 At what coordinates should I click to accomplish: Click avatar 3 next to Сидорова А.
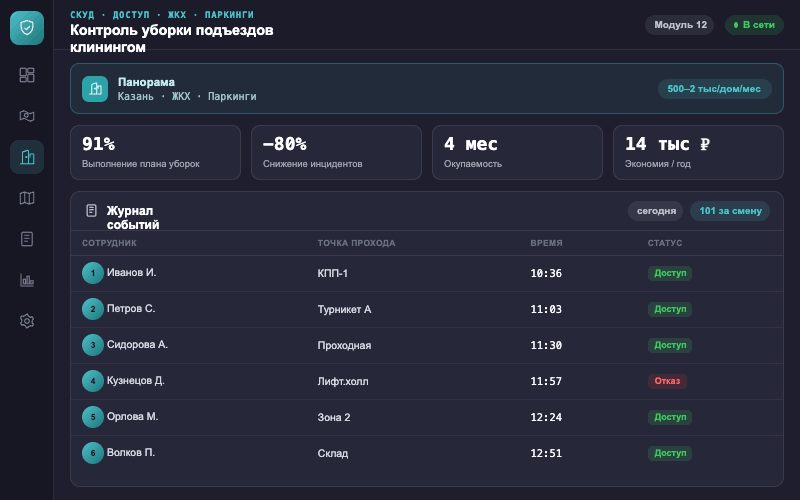coord(93,345)
